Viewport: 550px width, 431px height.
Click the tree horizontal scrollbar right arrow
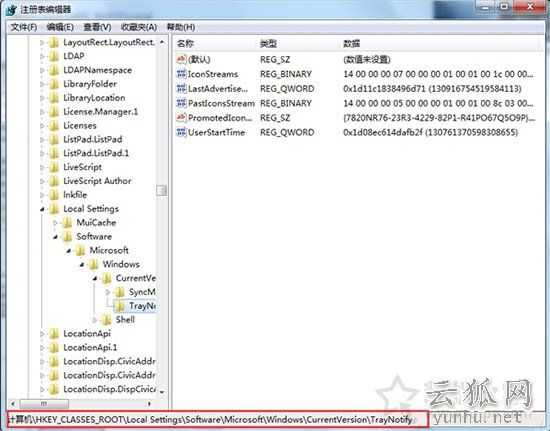click(x=149, y=404)
